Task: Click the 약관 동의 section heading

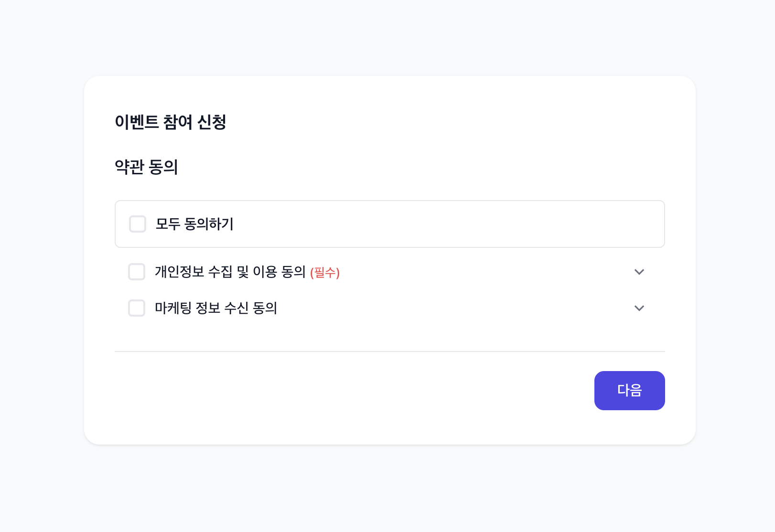Action: [x=146, y=167]
